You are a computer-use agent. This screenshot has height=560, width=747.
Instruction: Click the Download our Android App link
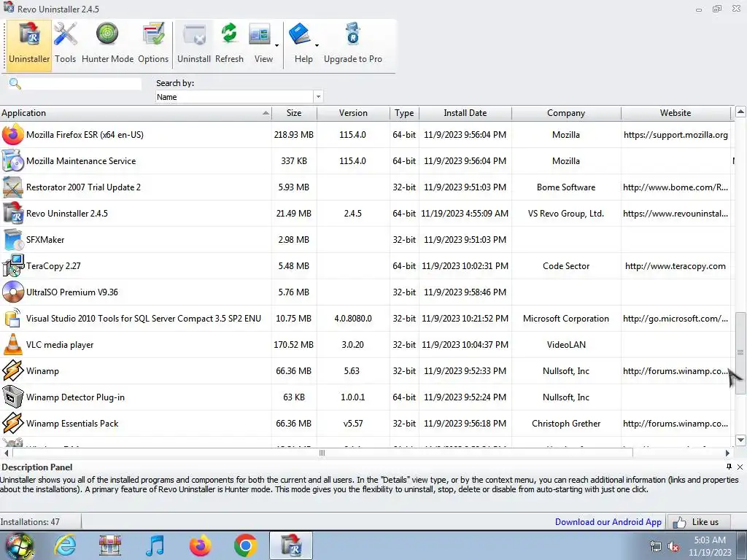[x=608, y=522]
